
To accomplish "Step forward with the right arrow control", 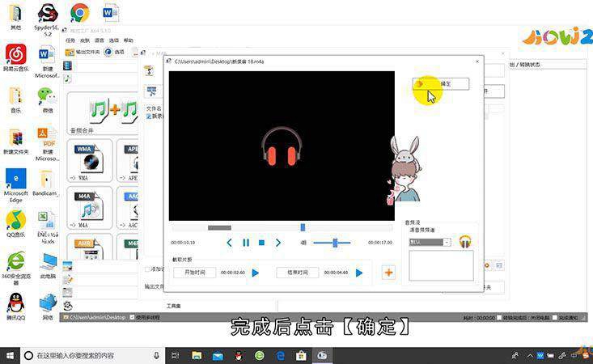I will [x=278, y=243].
